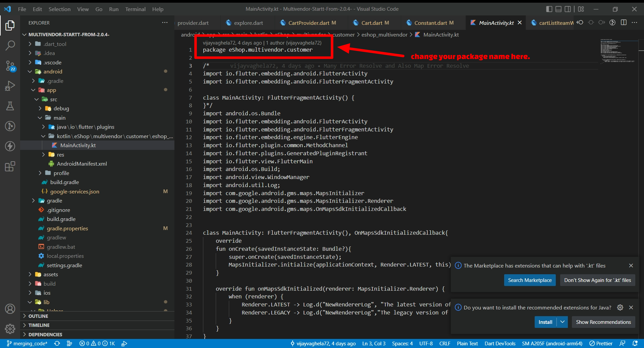This screenshot has width=644, height=348.
Task: Switch to the CartProvider.dart tab
Action: pos(309,23)
